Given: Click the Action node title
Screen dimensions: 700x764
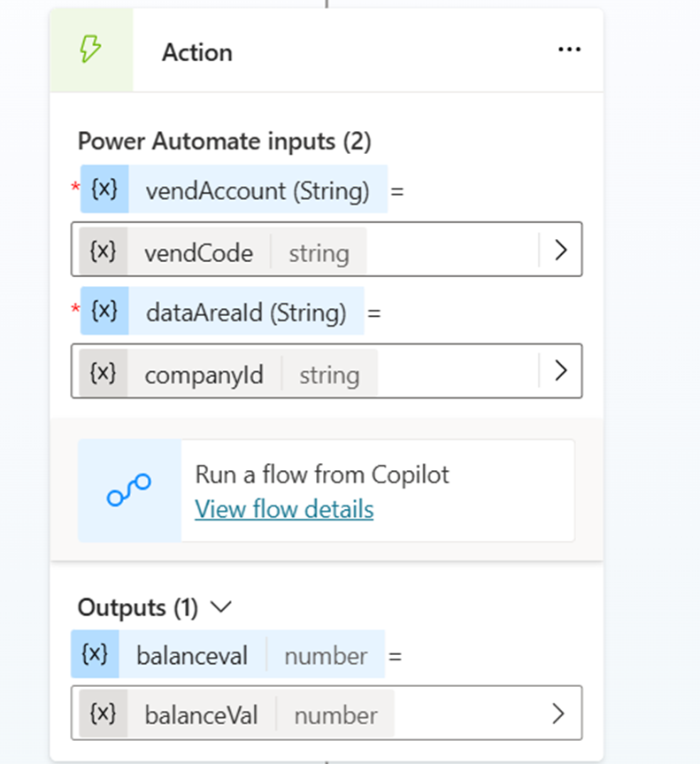Looking at the screenshot, I should coord(197,52).
